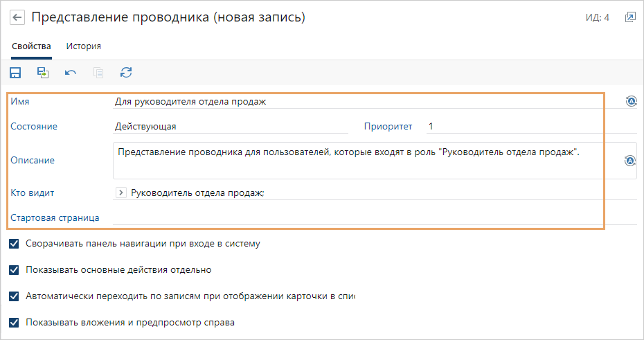
Task: Click the save and close icon
Action: click(x=43, y=72)
